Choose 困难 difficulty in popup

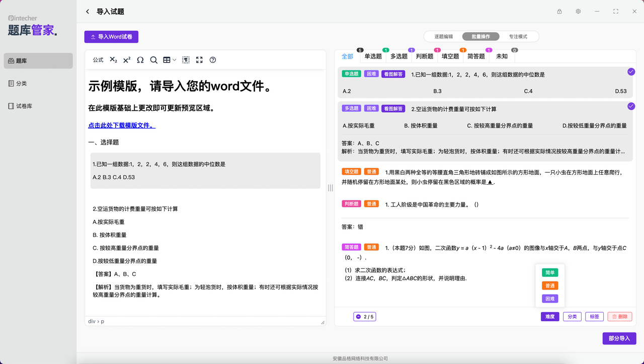550,299
